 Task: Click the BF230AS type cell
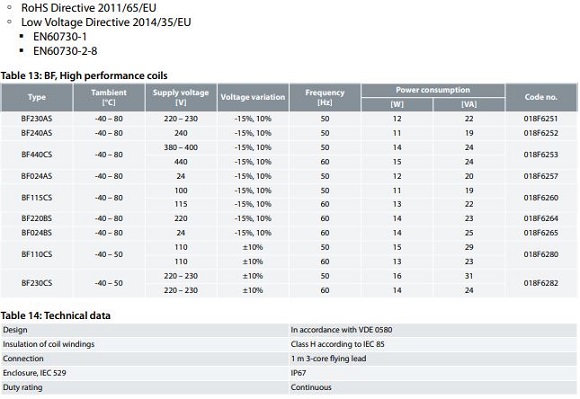(37, 119)
